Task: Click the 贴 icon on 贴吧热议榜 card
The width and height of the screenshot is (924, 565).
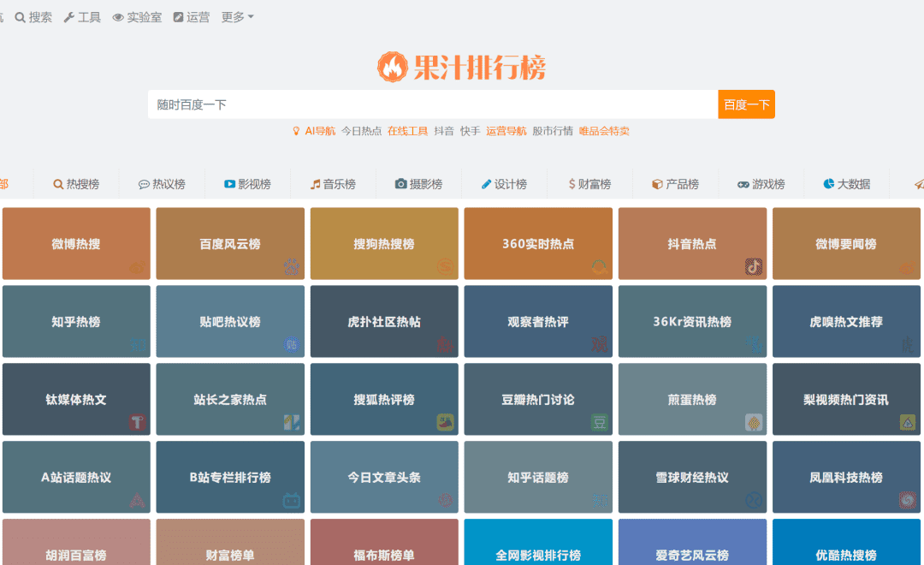Action: coord(291,345)
